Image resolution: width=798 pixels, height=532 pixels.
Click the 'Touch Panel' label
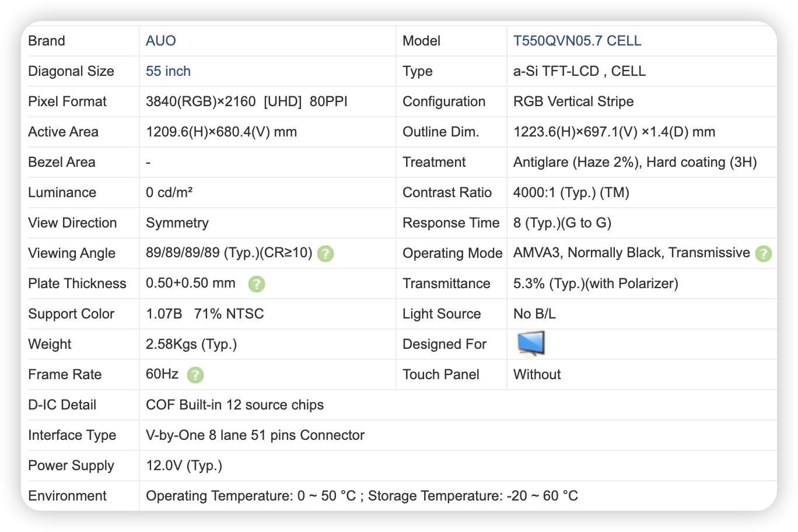[441, 374]
